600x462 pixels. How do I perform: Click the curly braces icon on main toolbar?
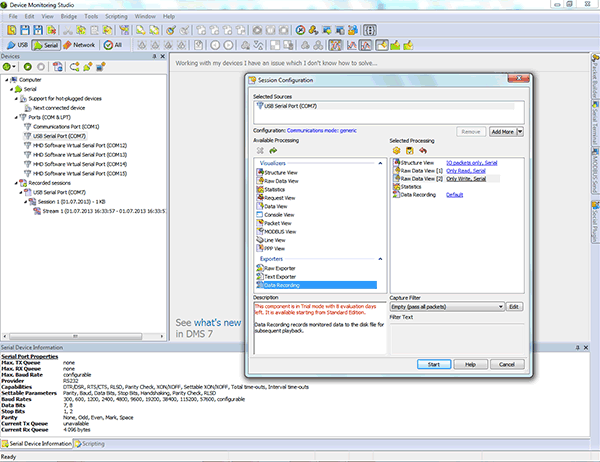370,30
